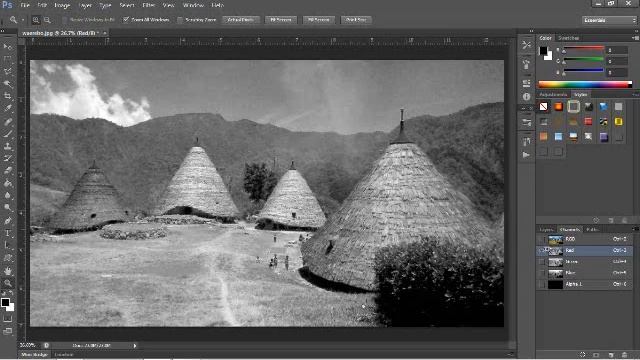Select the Clone Stamp tool

point(7,146)
